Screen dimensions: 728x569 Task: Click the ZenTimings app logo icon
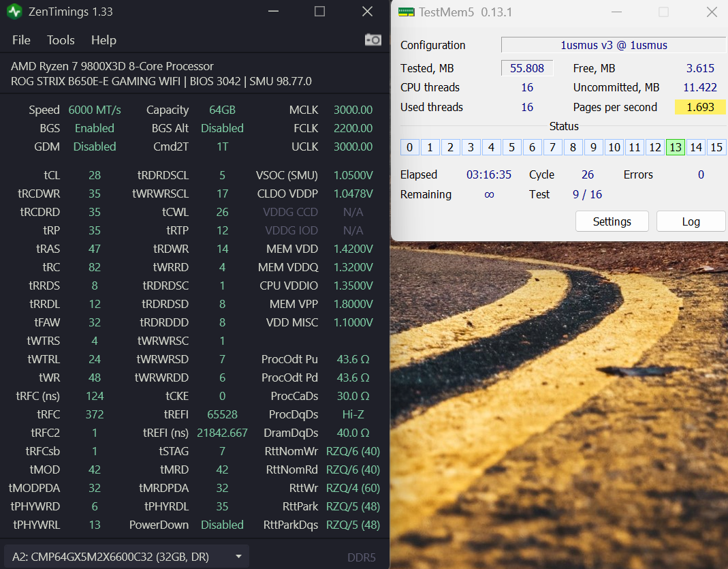pyautogui.click(x=14, y=12)
